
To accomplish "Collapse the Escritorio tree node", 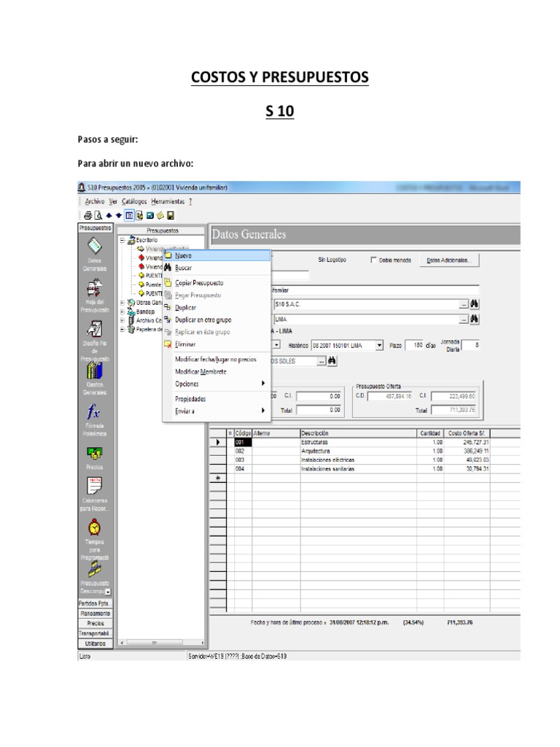I will [122, 240].
